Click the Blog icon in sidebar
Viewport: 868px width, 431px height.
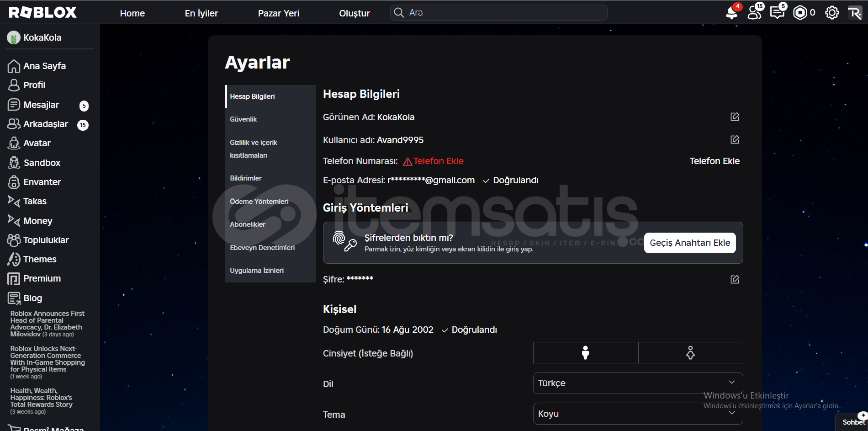click(14, 298)
